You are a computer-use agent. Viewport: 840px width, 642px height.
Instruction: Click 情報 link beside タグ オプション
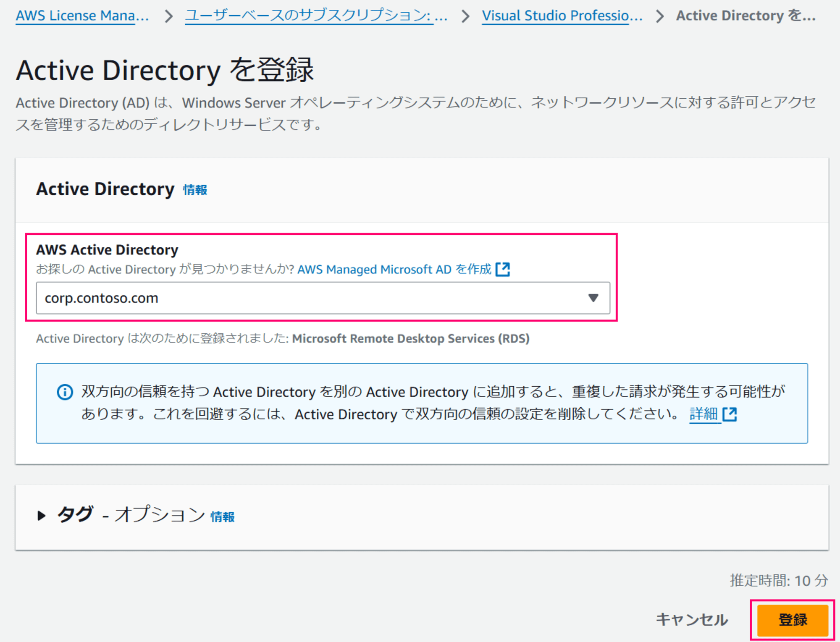point(222,517)
